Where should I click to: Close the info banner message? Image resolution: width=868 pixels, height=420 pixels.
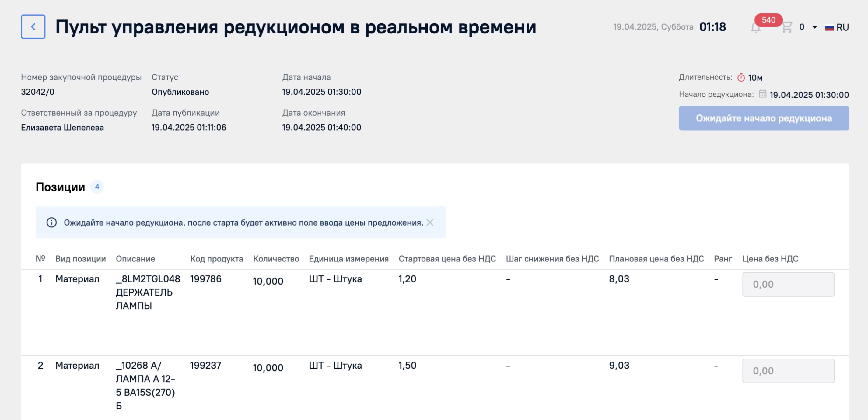430,222
